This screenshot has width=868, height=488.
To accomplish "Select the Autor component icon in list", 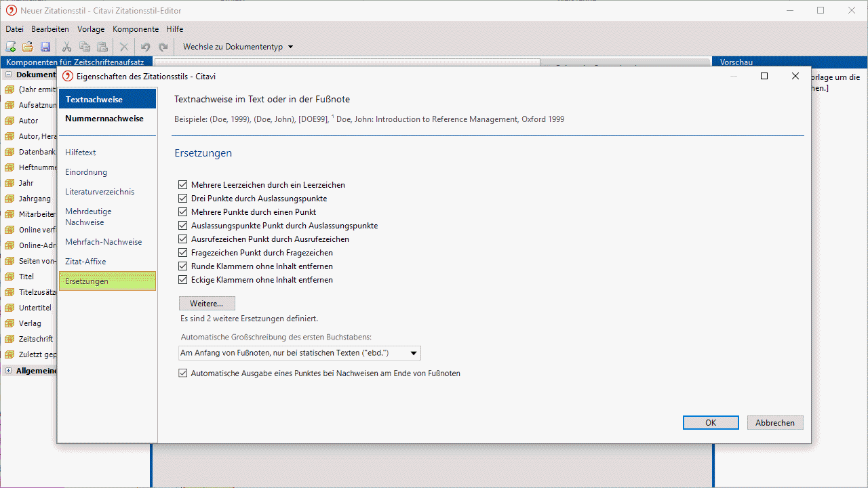I will click(x=9, y=121).
